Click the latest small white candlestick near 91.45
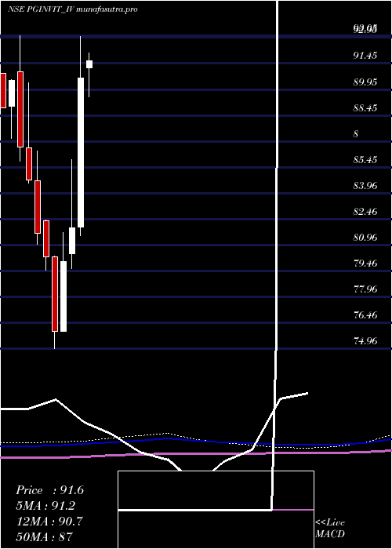392x549 pixels. pos(89,64)
